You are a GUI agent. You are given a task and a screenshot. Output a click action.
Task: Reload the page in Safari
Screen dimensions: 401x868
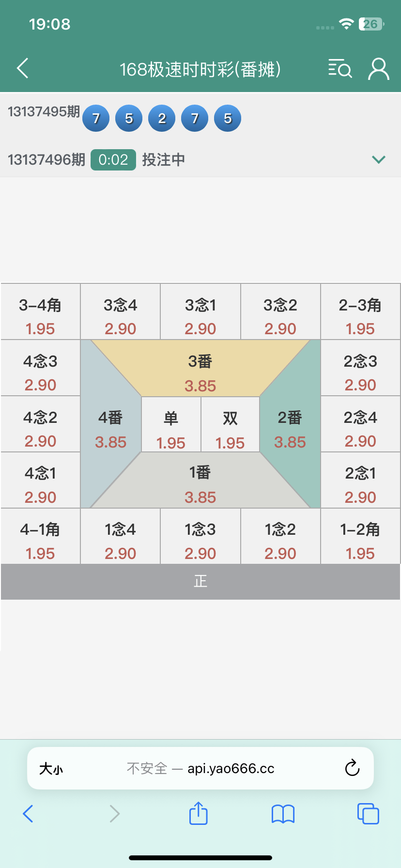coord(352,768)
